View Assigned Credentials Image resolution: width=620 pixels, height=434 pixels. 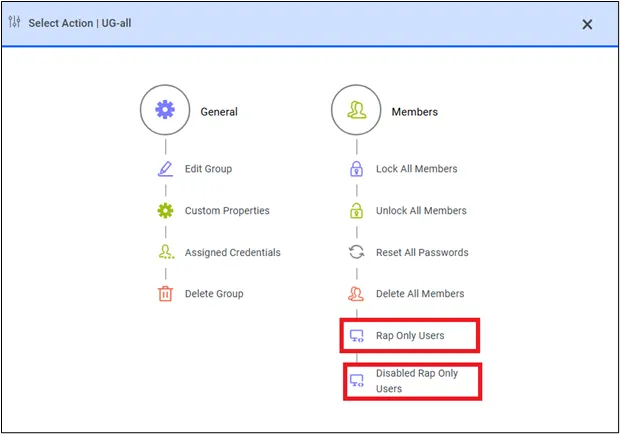tap(233, 252)
